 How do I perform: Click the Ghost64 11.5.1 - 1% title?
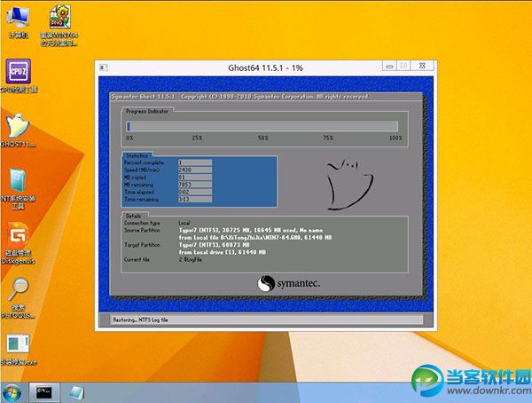pos(265,67)
